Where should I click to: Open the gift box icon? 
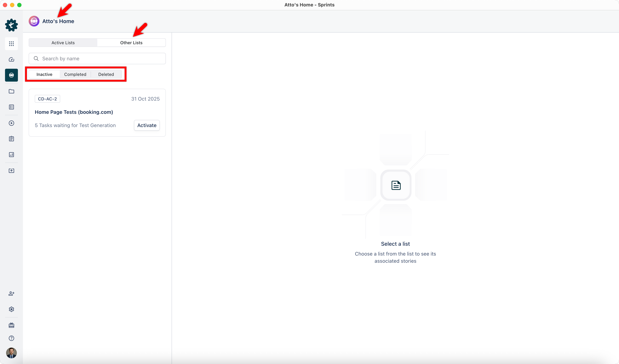coord(11,325)
